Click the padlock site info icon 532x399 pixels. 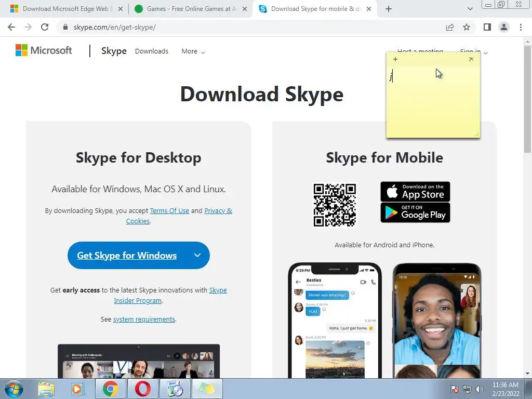(65, 27)
